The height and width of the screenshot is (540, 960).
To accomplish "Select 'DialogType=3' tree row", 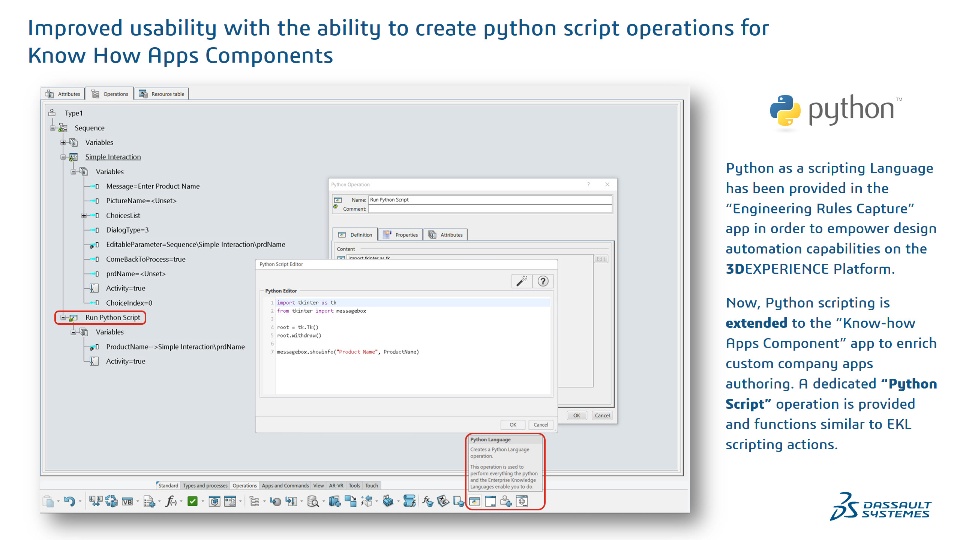I will (x=127, y=230).
